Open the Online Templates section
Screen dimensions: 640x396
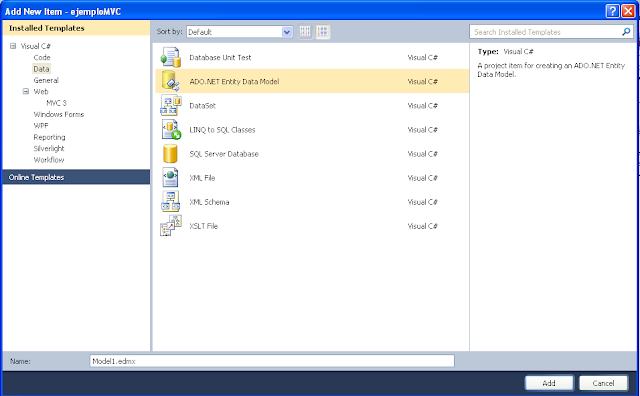pos(76,177)
